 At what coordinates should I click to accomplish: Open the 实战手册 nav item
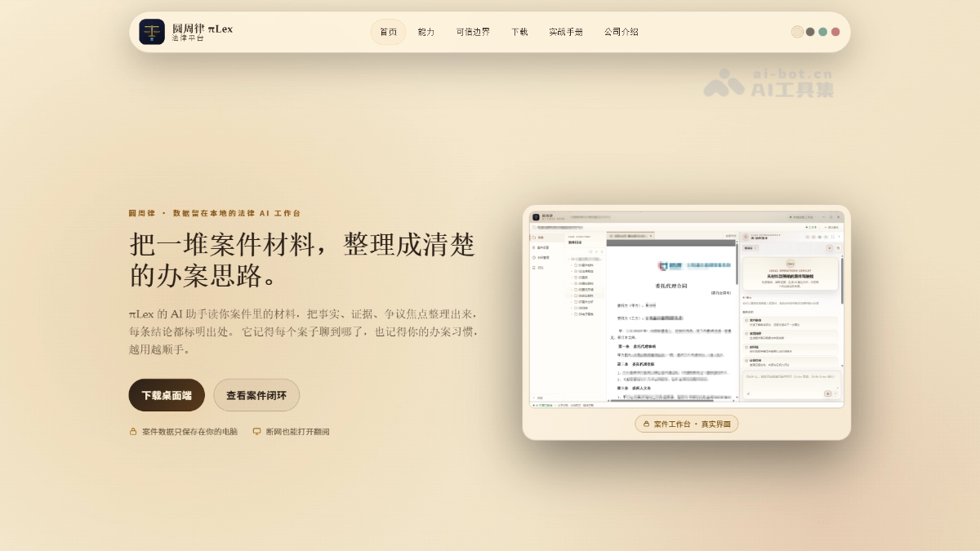(566, 32)
